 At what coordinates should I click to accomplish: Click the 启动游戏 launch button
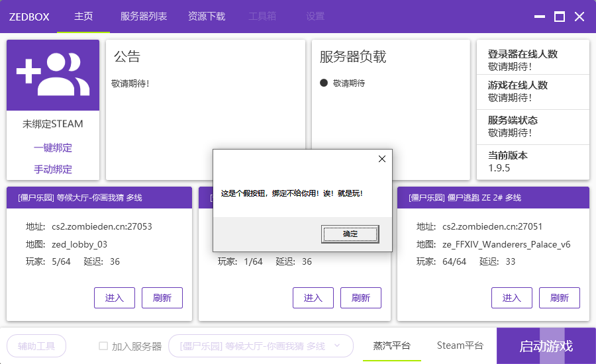[546, 346]
